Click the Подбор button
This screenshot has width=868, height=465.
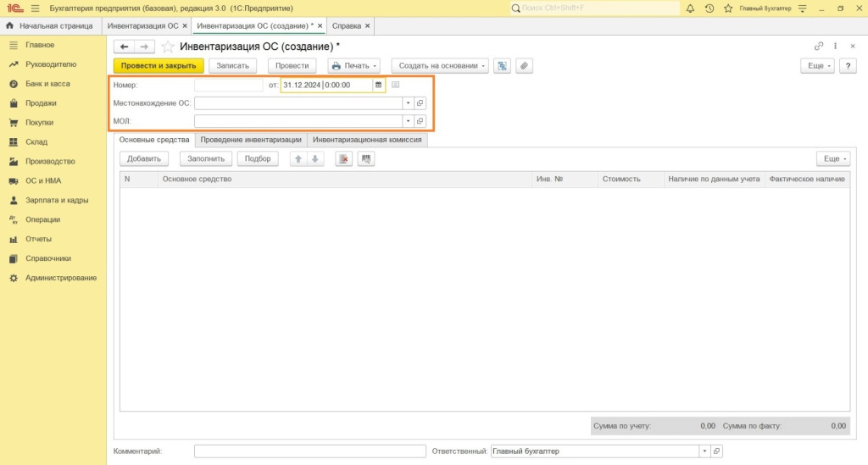(258, 158)
